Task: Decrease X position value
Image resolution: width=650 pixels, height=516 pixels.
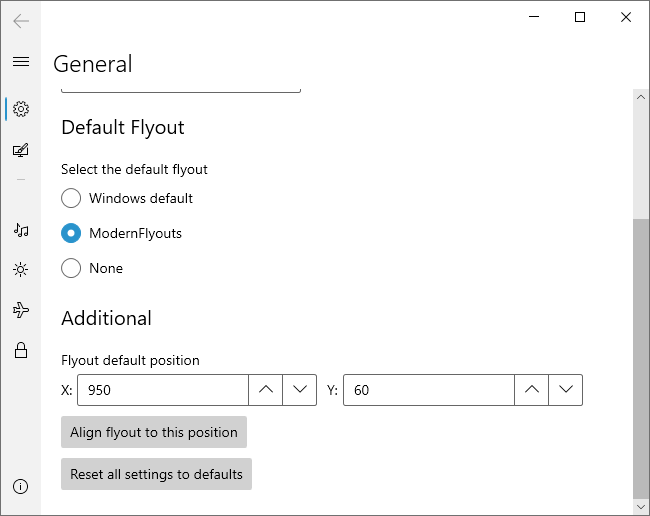Action: (x=300, y=390)
